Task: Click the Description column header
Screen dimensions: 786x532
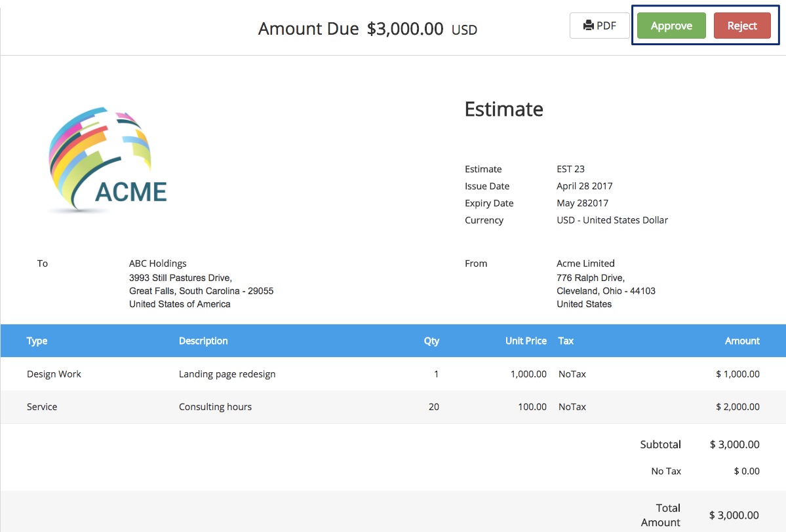Action: pyautogui.click(x=203, y=341)
